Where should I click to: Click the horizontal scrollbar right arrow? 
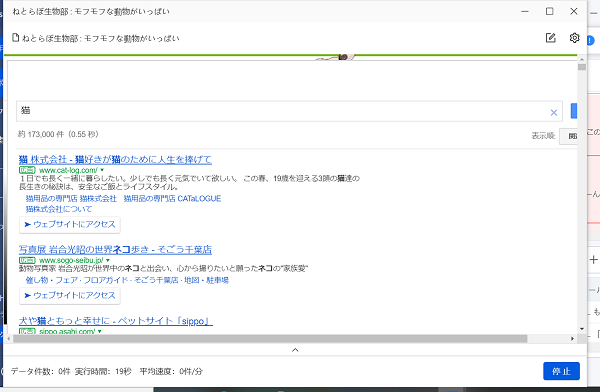click(572, 339)
